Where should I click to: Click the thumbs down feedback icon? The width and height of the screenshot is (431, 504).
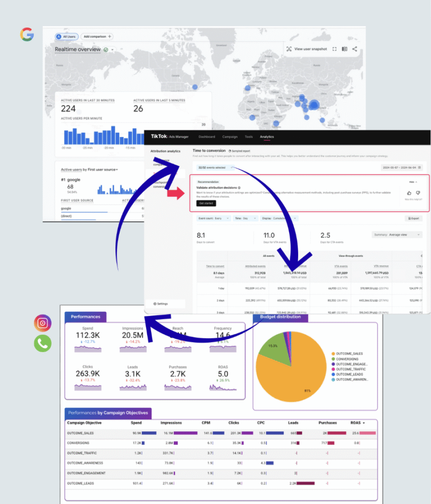418,193
